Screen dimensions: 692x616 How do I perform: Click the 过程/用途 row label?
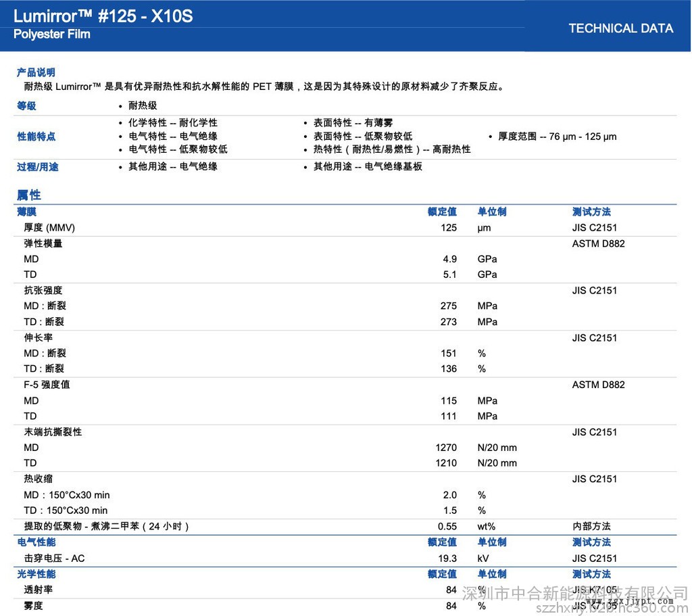pyautogui.click(x=37, y=166)
